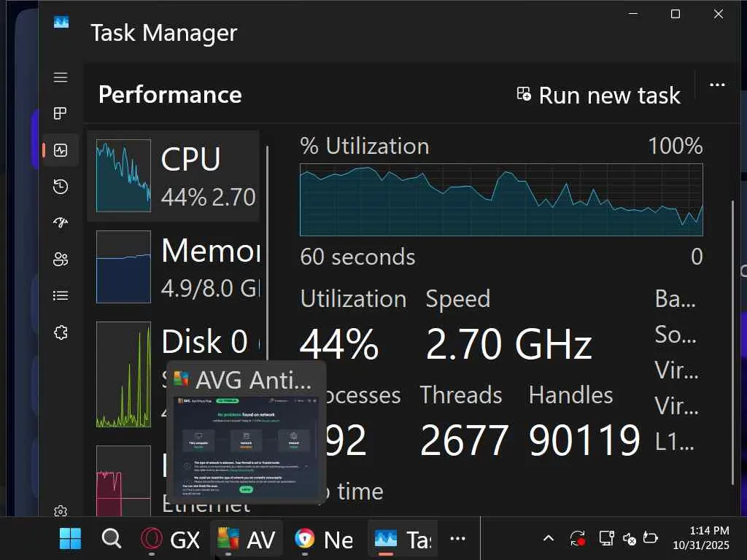The height and width of the screenshot is (560, 747).
Task: Open the Services page icon
Action: point(61,332)
